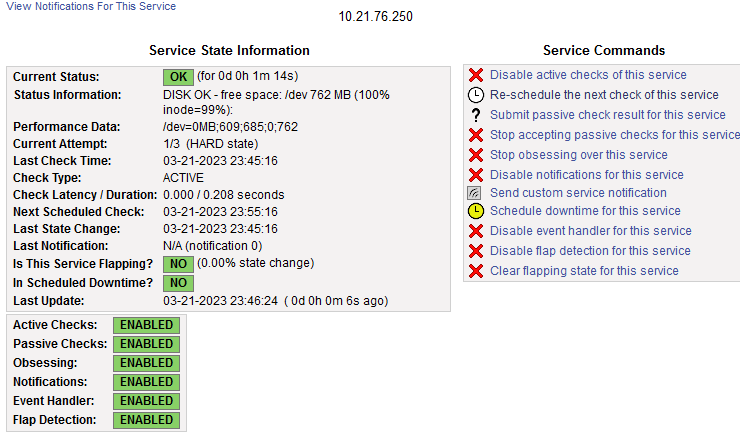This screenshot has height=445, width=740.
Task: Click the Send custom service notification icon
Action: [x=476, y=193]
